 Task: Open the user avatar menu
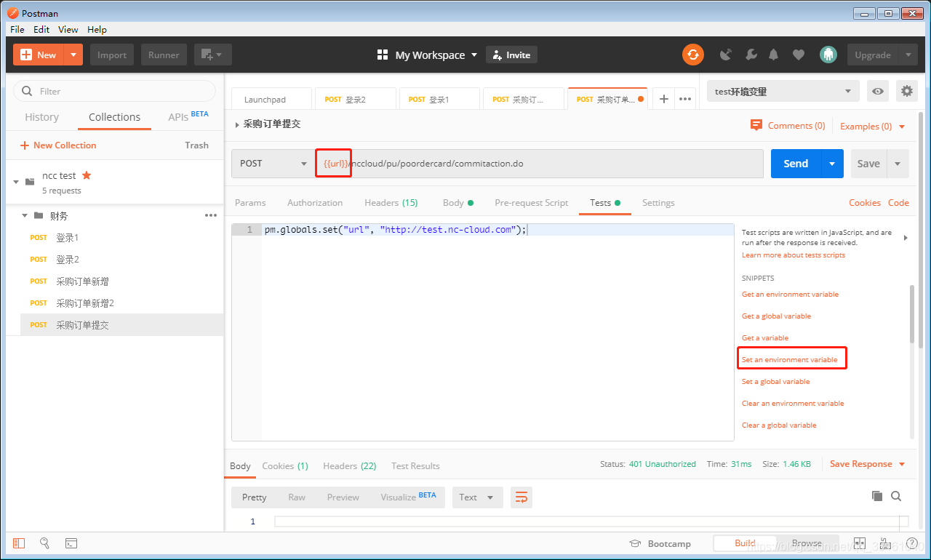coord(828,55)
